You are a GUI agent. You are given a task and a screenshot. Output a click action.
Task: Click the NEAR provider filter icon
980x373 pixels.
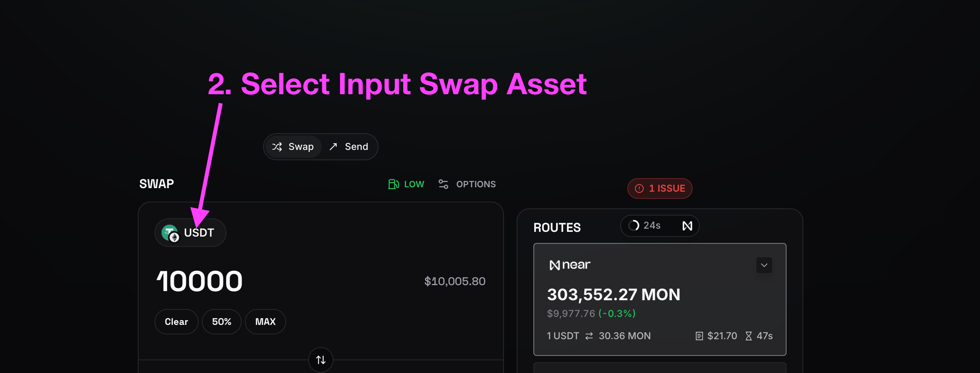pyautogui.click(x=687, y=226)
